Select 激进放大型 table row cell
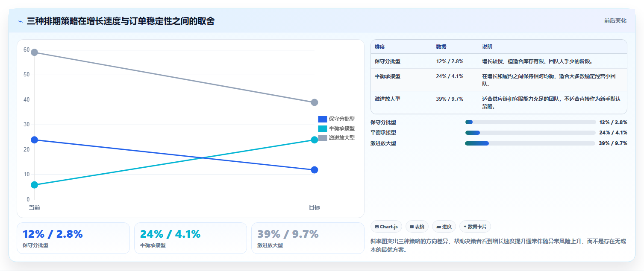Screen dimensions: 644x271 [388, 99]
